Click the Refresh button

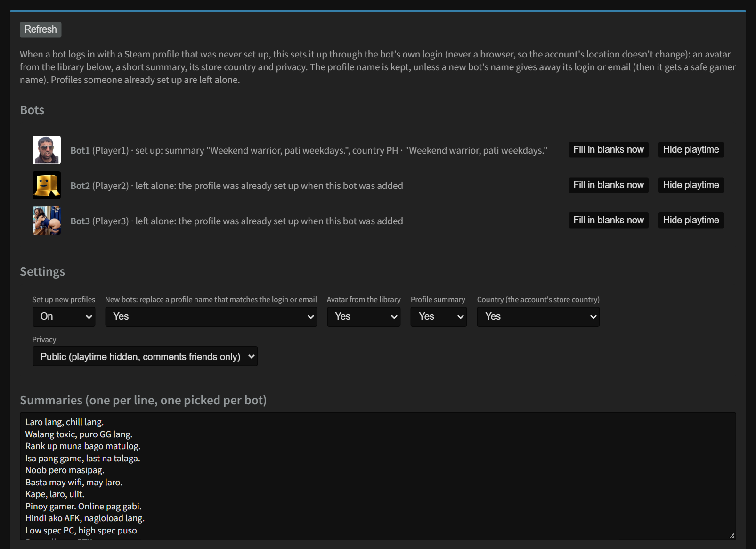(x=41, y=29)
